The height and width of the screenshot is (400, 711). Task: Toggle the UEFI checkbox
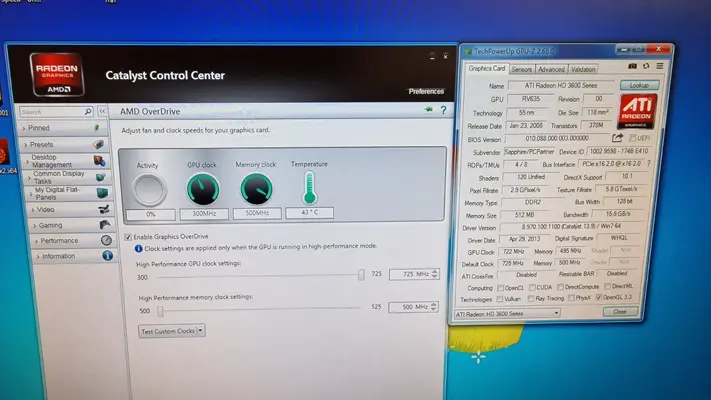tap(631, 139)
